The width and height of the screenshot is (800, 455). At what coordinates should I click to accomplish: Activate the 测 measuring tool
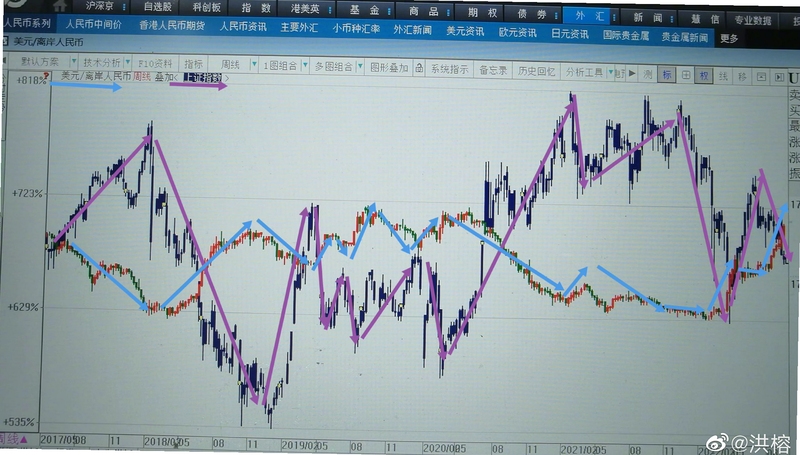coord(647,74)
